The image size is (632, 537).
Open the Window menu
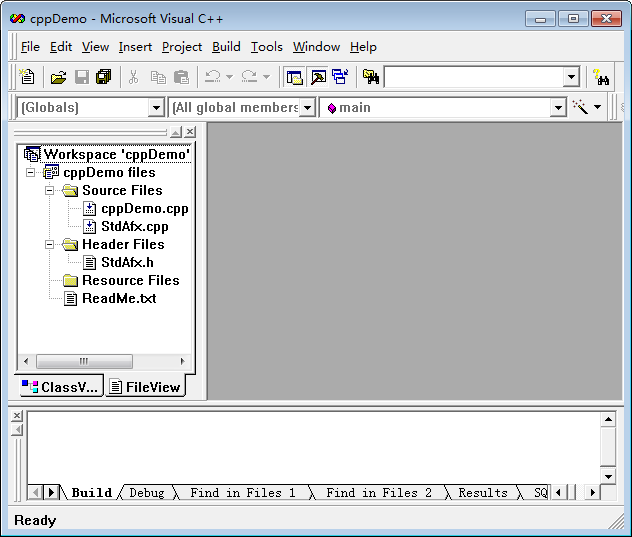316,47
